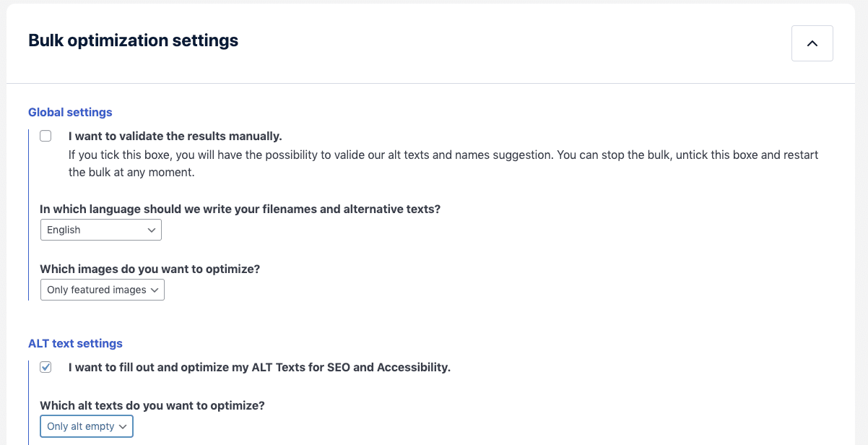868x445 pixels.
Task: Click the 'In which language should we write' label
Action: pos(240,209)
